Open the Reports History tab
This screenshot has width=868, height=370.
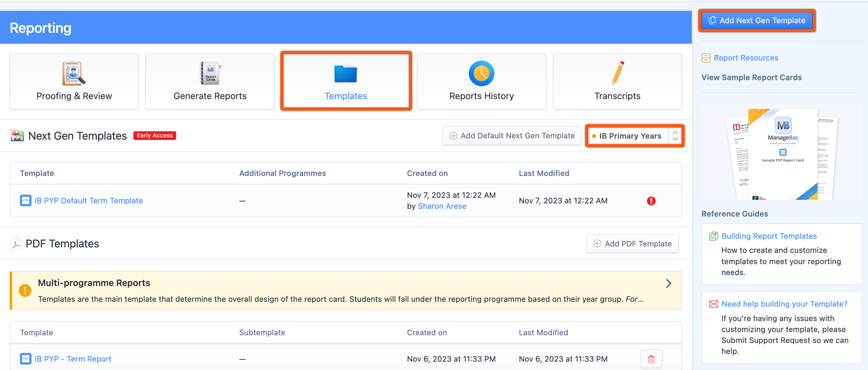482,81
